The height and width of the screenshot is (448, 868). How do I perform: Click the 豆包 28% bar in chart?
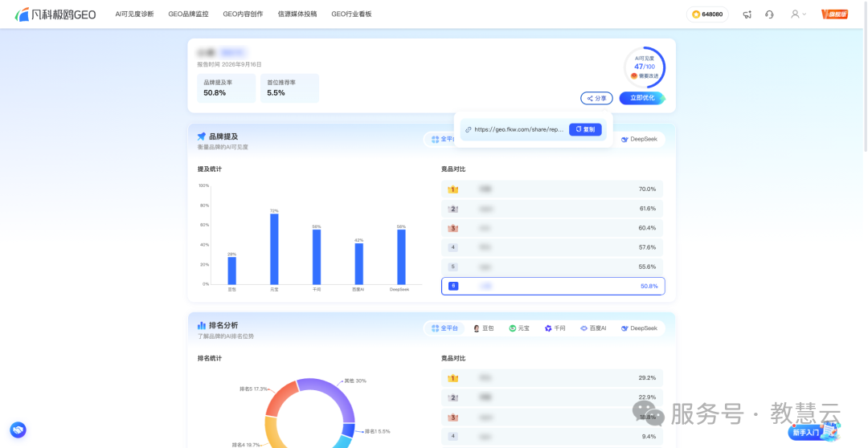coord(232,271)
